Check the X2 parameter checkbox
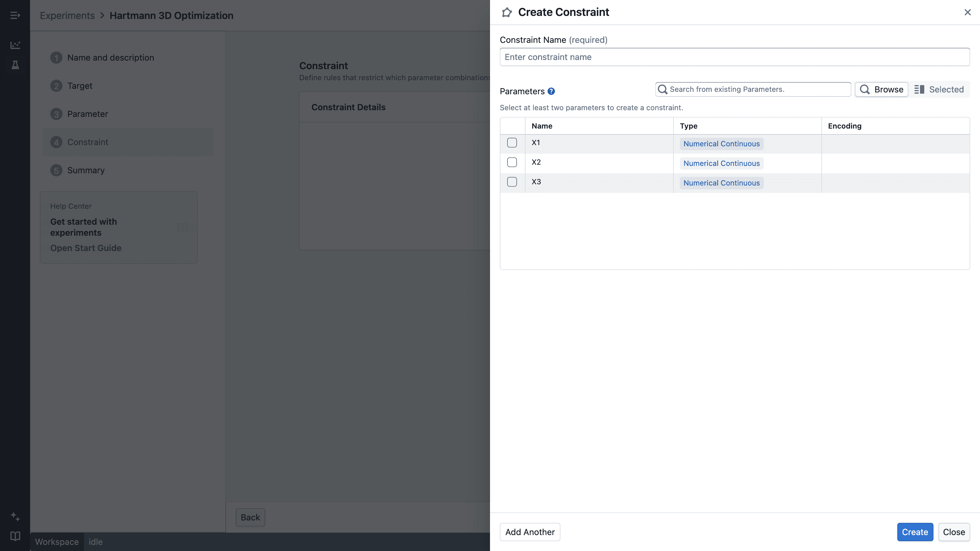 point(512,162)
